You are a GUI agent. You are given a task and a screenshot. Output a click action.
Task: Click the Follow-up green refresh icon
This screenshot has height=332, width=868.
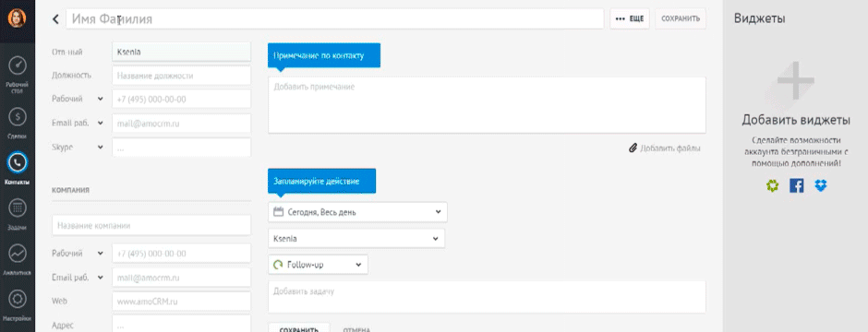point(278,266)
